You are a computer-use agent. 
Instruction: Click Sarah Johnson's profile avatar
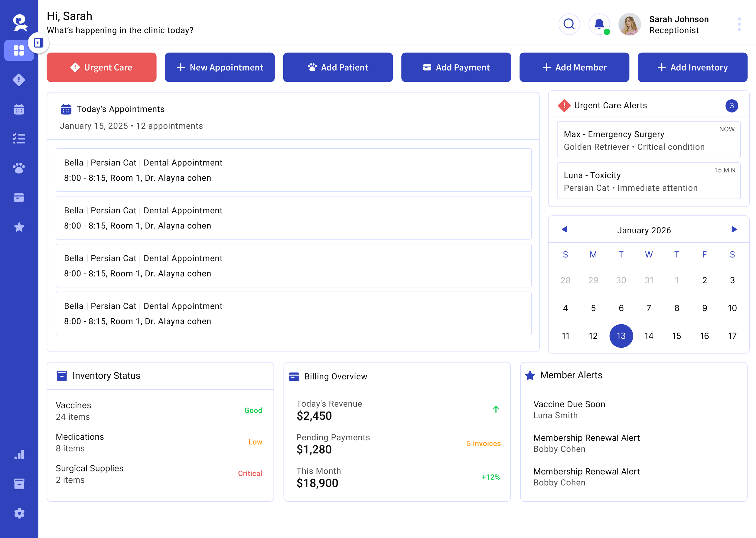629,24
